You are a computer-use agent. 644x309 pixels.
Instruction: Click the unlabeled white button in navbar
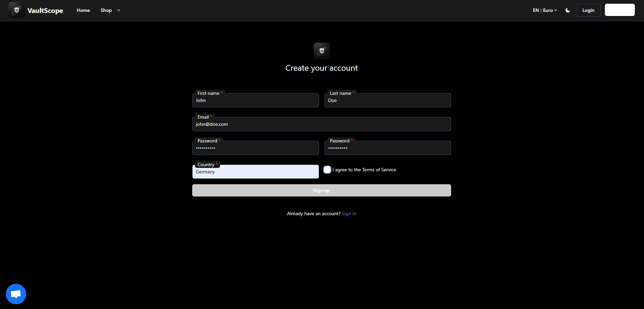pos(620,10)
